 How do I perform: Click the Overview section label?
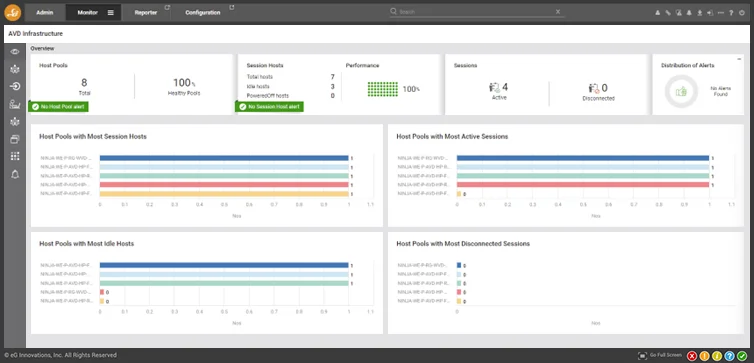[42, 49]
